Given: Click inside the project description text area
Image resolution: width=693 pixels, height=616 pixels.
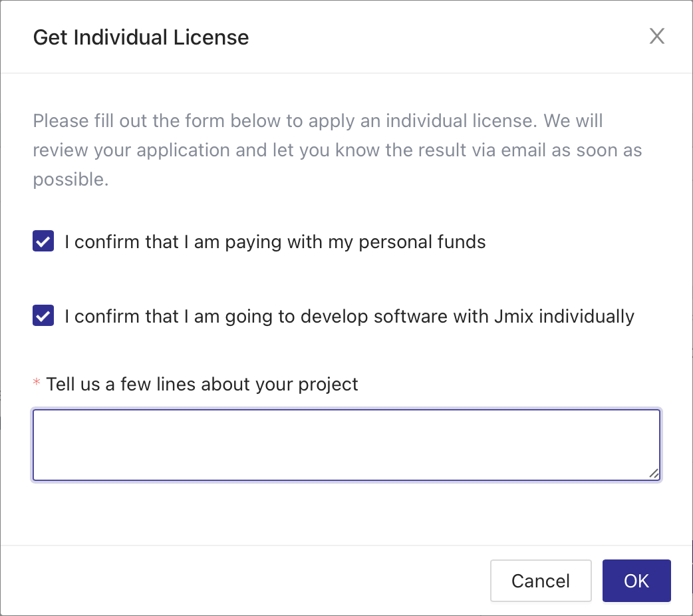Looking at the screenshot, I should click(x=346, y=444).
